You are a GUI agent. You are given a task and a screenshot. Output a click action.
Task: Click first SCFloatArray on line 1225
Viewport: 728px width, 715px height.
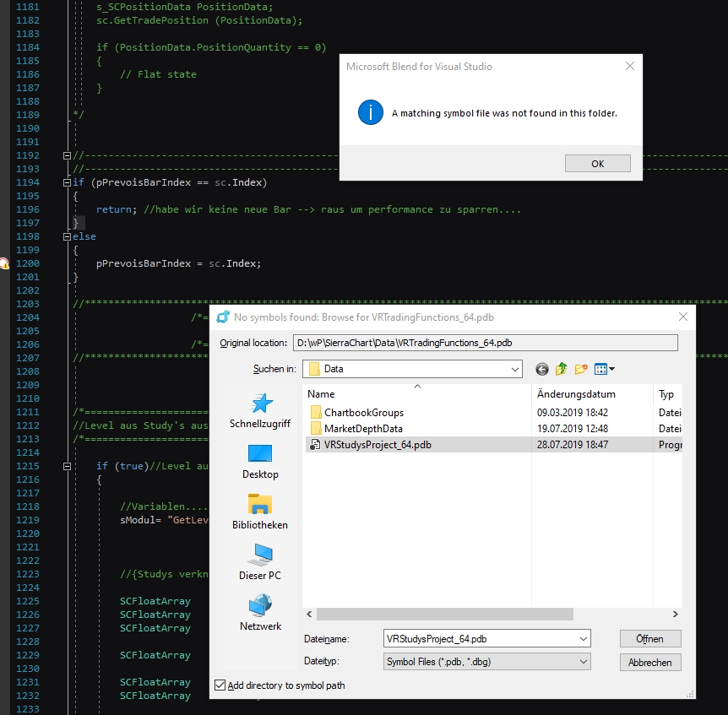point(155,601)
